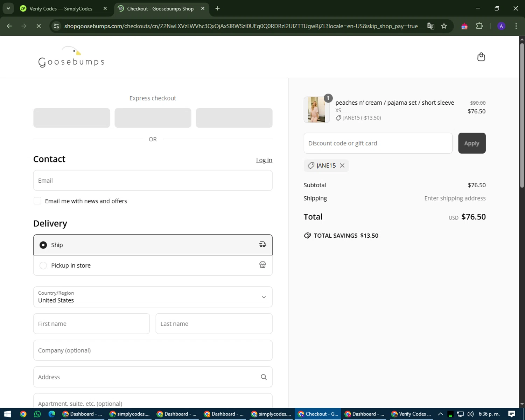Close the Verify Codes tab
This screenshot has width=525, height=420.
[105, 8]
